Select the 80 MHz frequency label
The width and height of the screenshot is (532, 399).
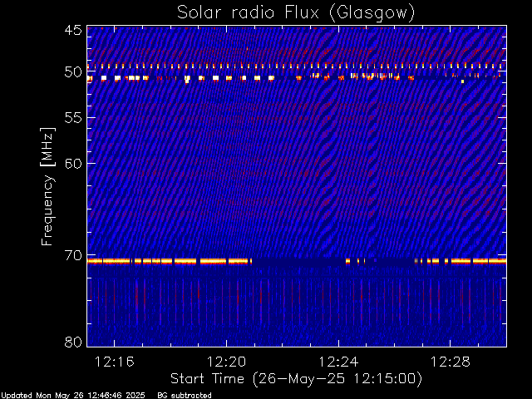point(73,342)
